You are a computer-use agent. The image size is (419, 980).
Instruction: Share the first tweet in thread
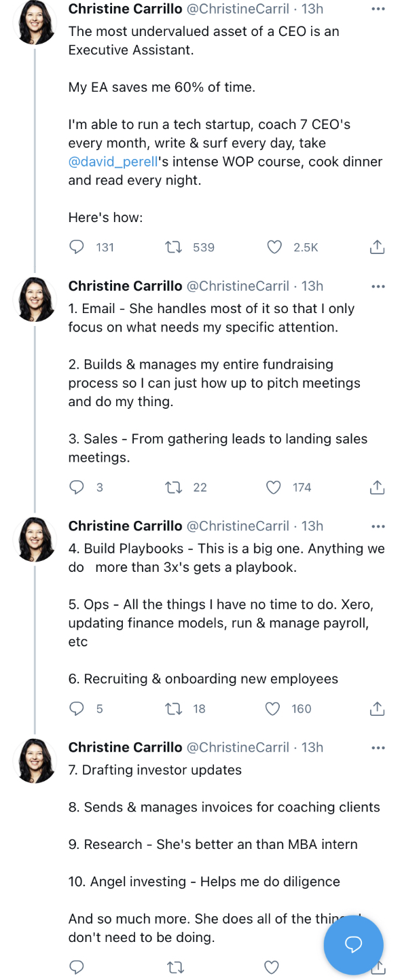[x=377, y=247]
